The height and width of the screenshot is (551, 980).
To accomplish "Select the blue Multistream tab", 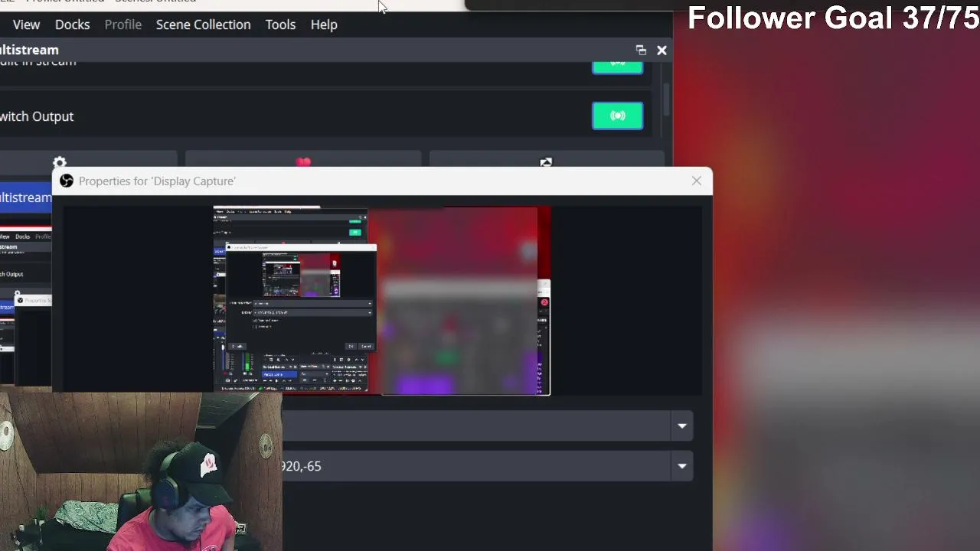I will (x=26, y=197).
